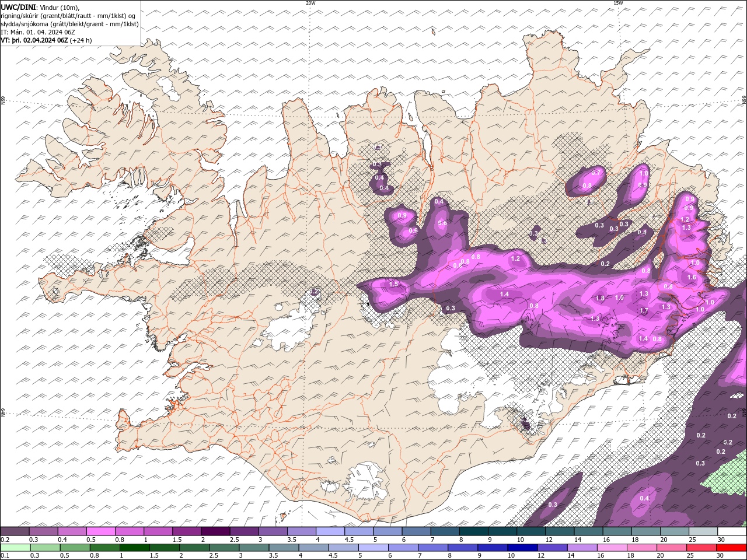Click the 1.5 value on the map's western snow band

394,284
